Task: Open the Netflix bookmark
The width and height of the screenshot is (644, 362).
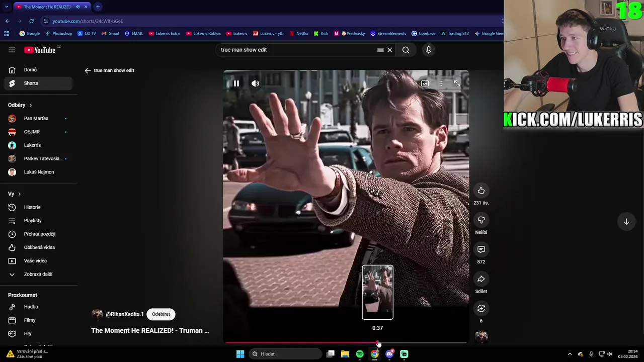Action: coord(299,34)
